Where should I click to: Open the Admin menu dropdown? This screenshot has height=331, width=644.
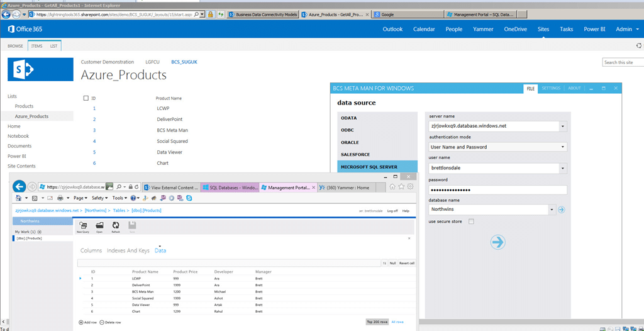click(x=627, y=29)
